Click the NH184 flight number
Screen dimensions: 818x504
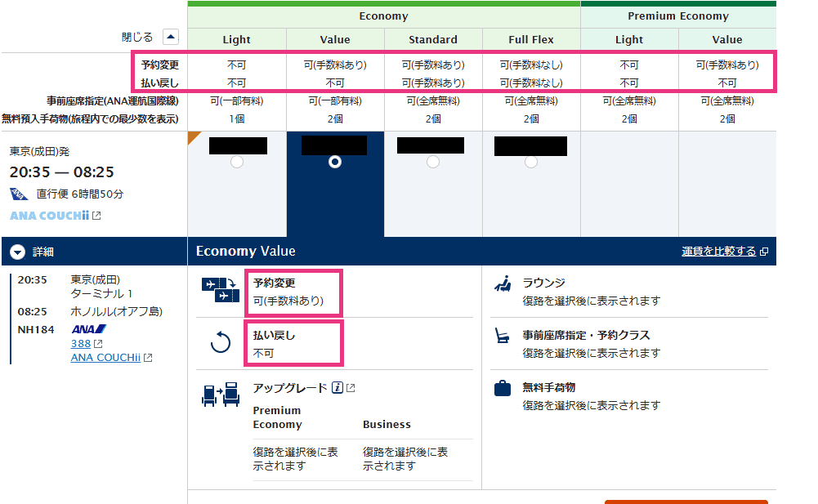click(x=36, y=330)
